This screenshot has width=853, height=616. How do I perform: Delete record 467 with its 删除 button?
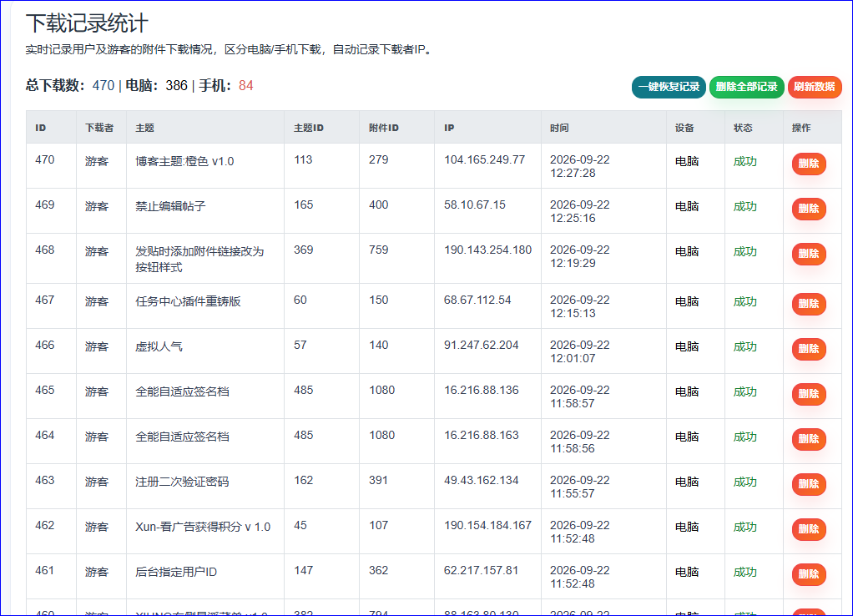pos(809,304)
